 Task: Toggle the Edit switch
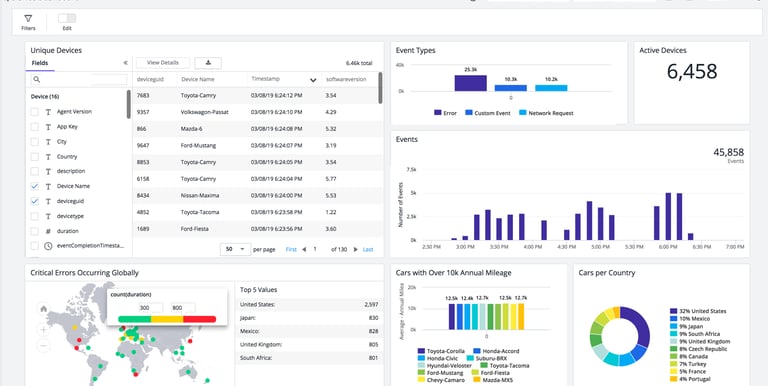pyautogui.click(x=67, y=18)
